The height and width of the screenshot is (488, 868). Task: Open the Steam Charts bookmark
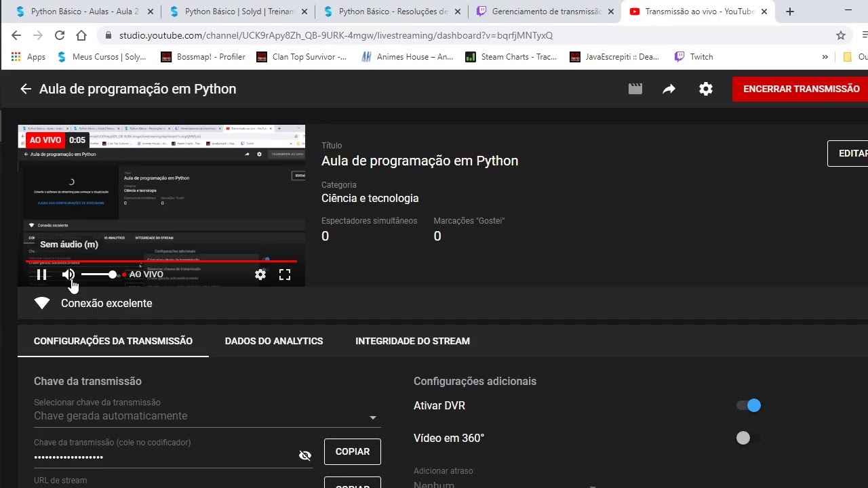(511, 57)
